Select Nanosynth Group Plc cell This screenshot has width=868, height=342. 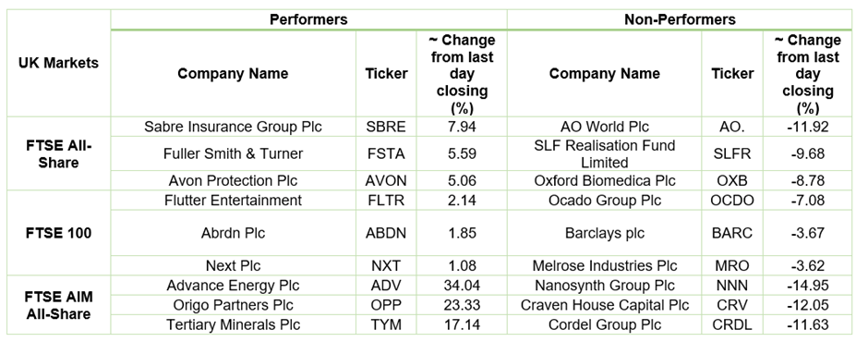pyautogui.click(x=605, y=286)
